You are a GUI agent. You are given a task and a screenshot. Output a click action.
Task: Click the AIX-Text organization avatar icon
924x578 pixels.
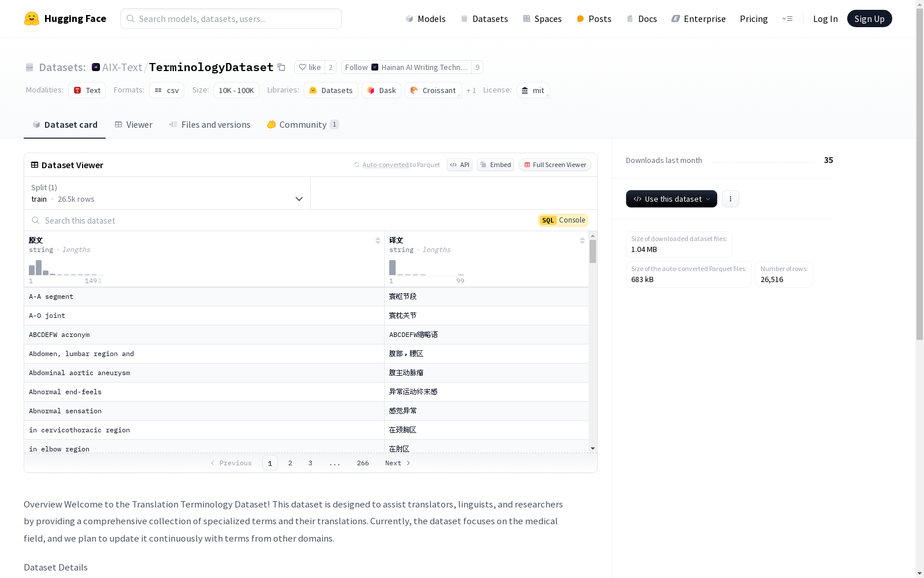click(x=96, y=67)
